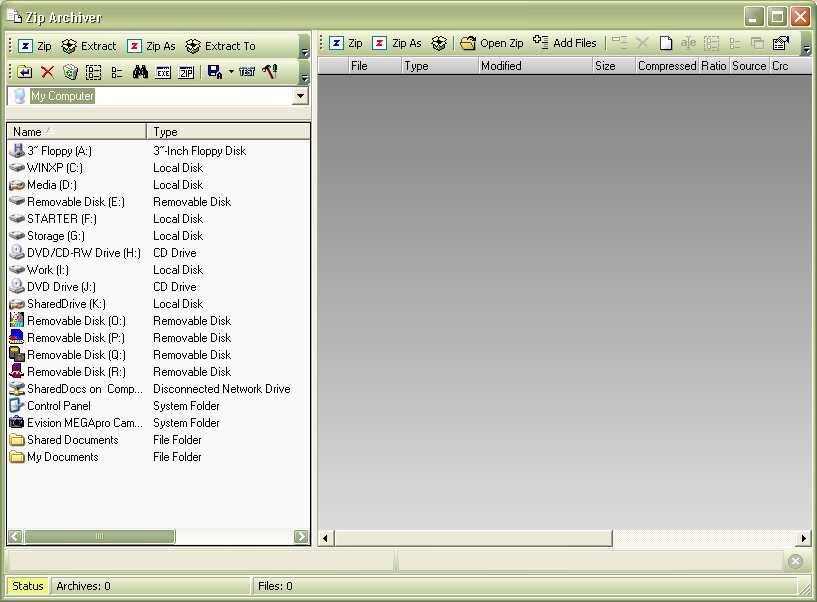Image resolution: width=817 pixels, height=602 pixels.
Task: Click the ZIP window icon
Action: (x=186, y=72)
